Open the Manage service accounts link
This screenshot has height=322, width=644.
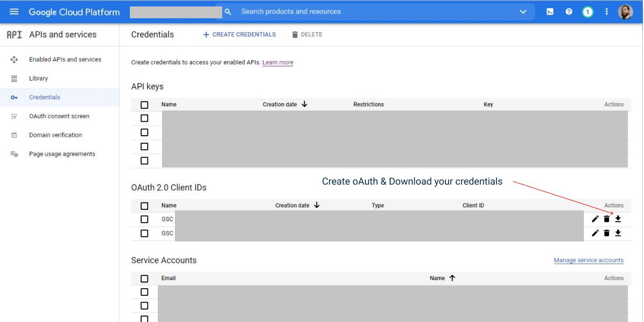pos(589,260)
